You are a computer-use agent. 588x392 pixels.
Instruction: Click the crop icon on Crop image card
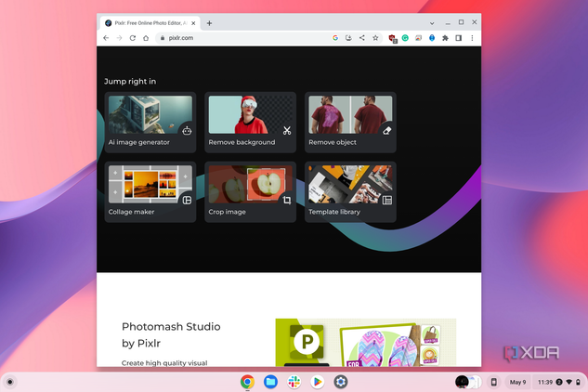[x=287, y=201]
